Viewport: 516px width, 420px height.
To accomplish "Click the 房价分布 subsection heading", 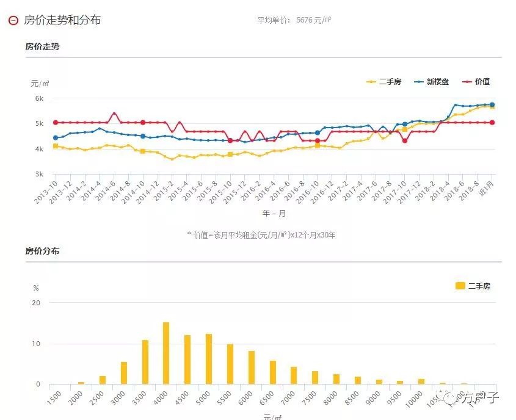I will [43, 251].
